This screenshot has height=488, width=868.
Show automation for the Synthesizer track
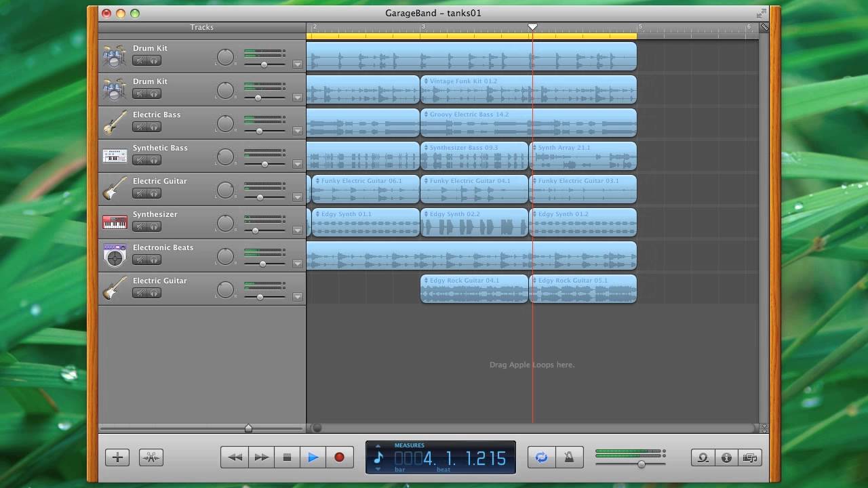(x=297, y=230)
